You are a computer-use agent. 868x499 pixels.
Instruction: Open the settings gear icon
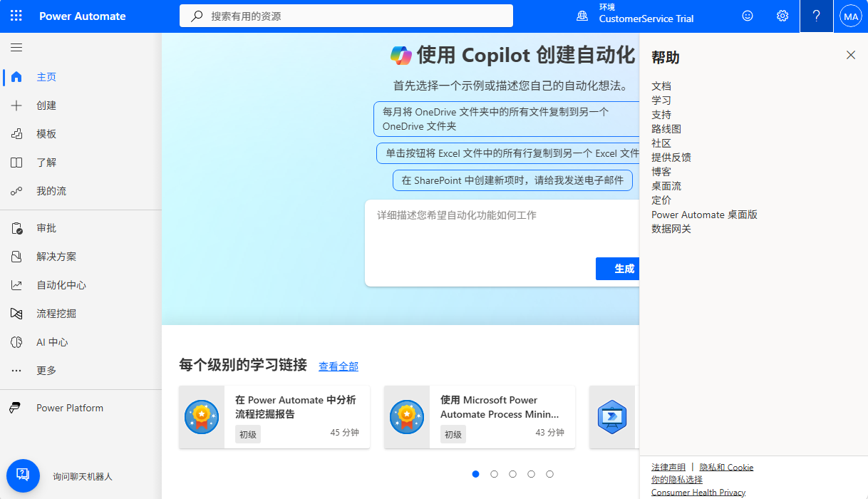[782, 16]
